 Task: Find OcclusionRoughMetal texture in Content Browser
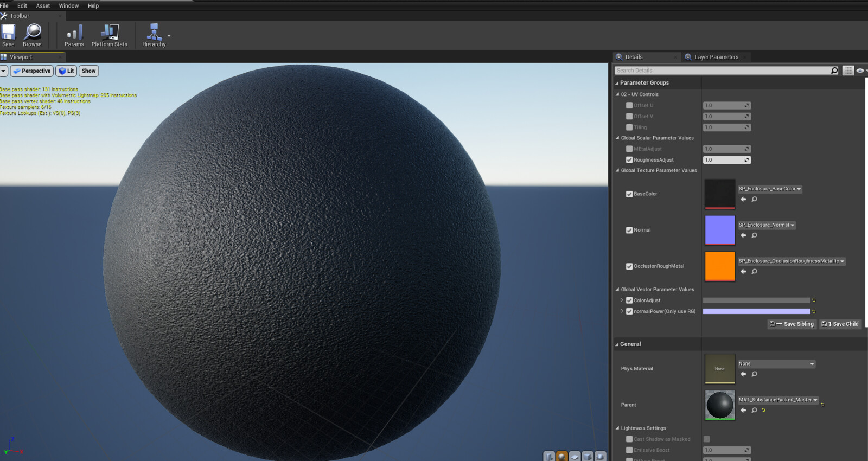pyautogui.click(x=754, y=272)
